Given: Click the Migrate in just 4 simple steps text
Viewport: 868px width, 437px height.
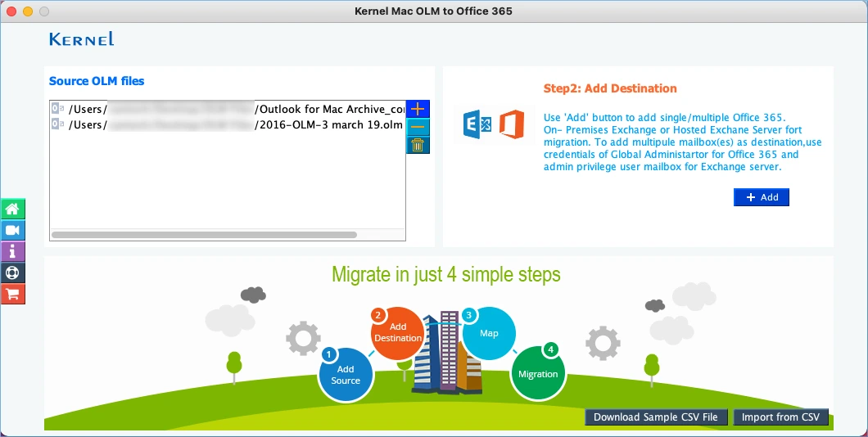Looking at the screenshot, I should click(446, 274).
